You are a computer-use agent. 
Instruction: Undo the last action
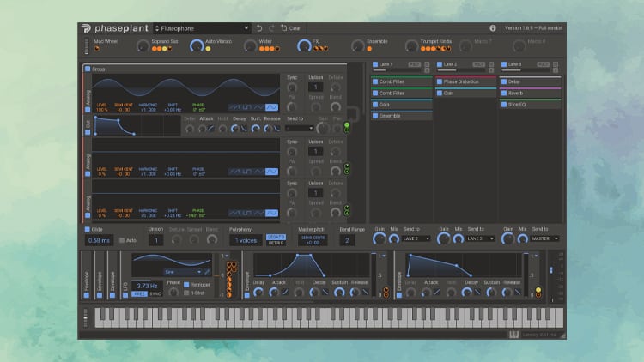click(x=259, y=28)
